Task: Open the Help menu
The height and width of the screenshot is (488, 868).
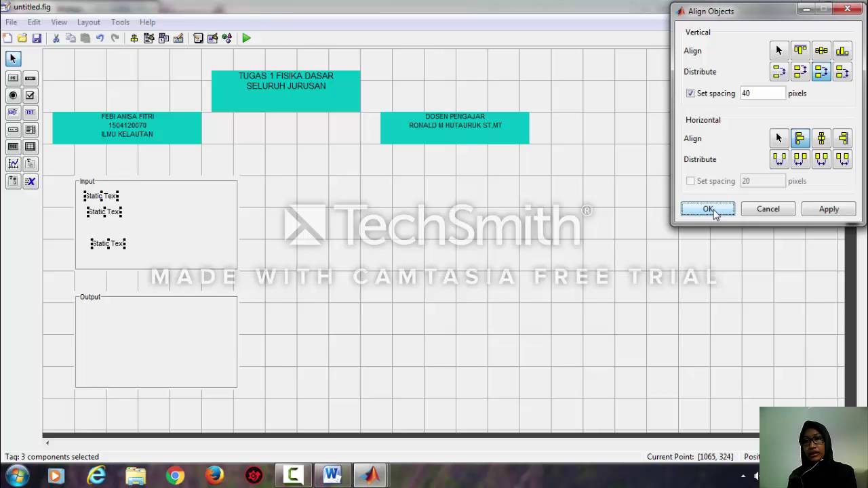Action: pos(147,22)
